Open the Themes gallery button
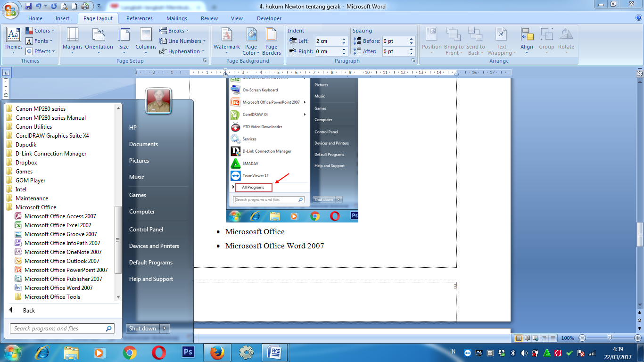Screen dimensions: 644x362 13,41
